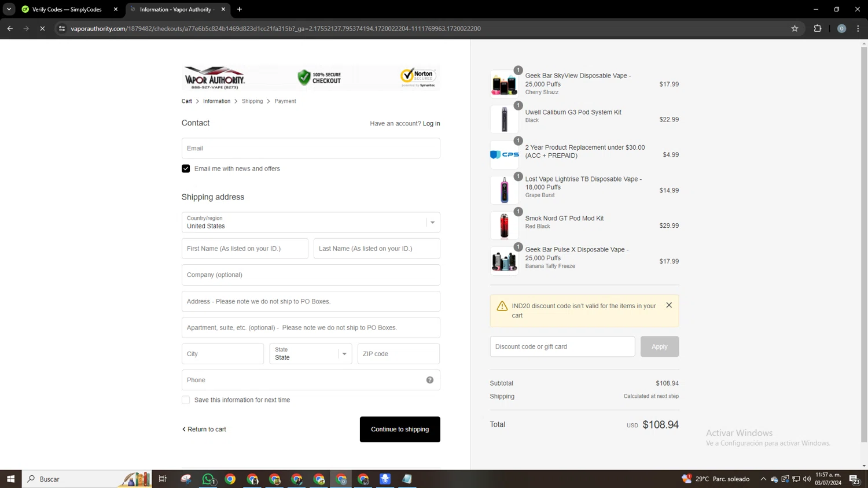The image size is (868, 488).
Task: Close the Information - Vapor Authority tab
Action: (x=223, y=9)
